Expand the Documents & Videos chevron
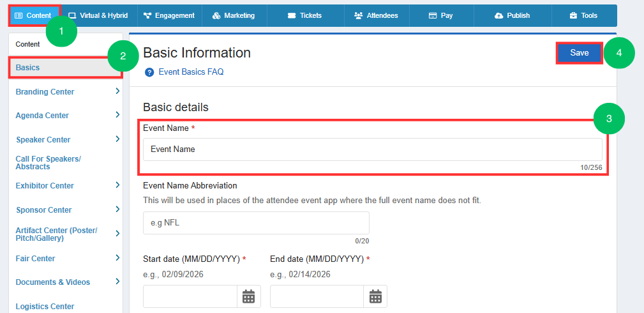This screenshot has height=313, width=644. click(x=117, y=282)
